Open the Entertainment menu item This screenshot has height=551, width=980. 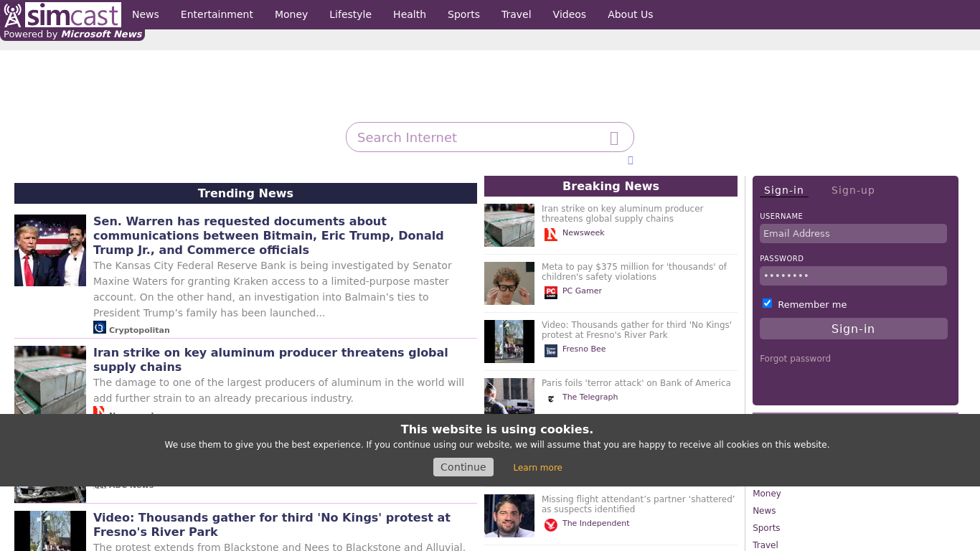[217, 14]
